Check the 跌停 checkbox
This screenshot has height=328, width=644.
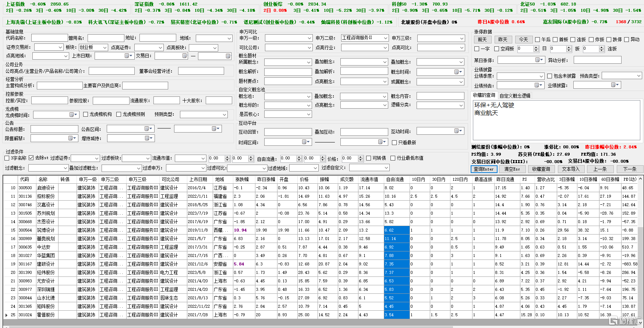point(609,40)
